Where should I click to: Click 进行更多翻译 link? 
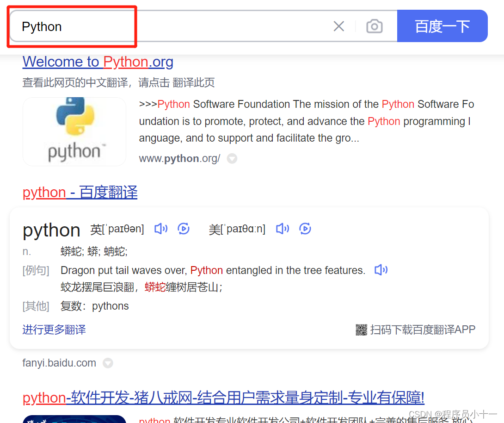click(54, 330)
